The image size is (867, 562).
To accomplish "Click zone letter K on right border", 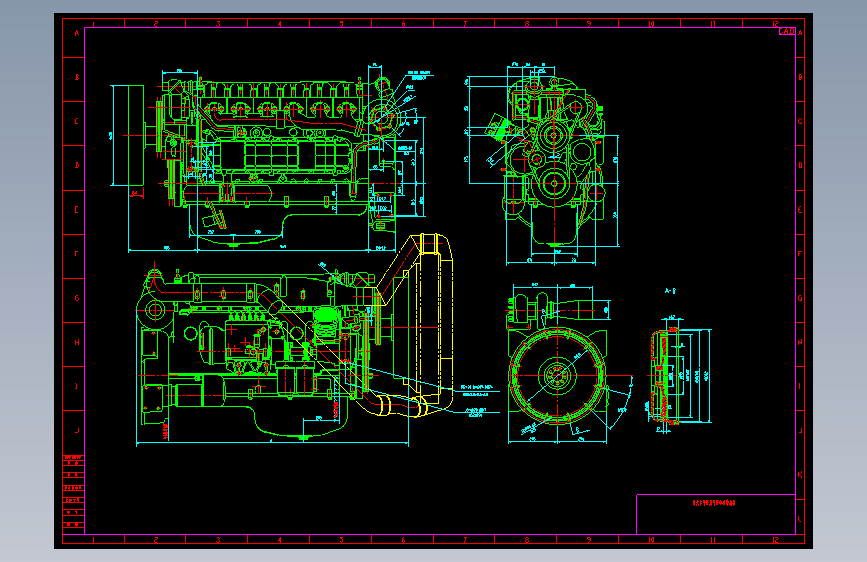I will coord(800,475).
